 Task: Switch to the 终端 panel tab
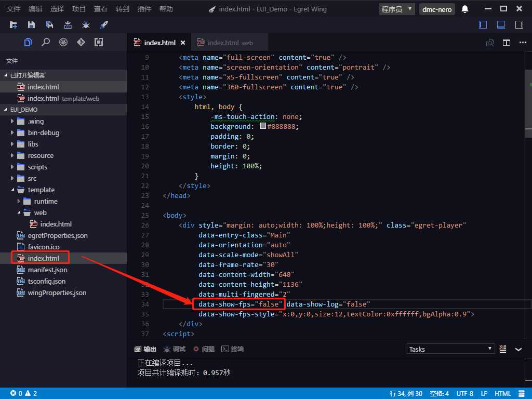coord(233,349)
